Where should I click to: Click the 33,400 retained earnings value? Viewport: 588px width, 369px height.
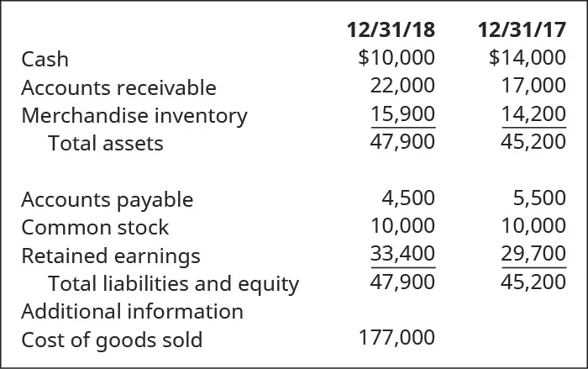coord(402,254)
